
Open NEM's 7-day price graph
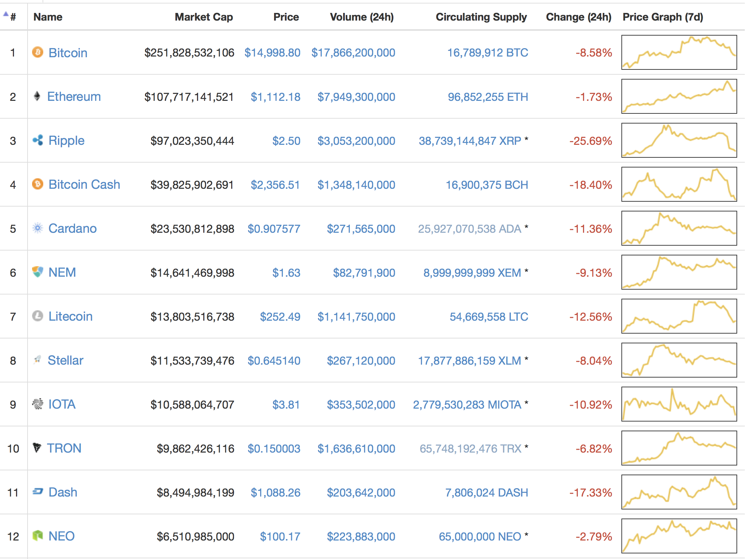click(679, 272)
